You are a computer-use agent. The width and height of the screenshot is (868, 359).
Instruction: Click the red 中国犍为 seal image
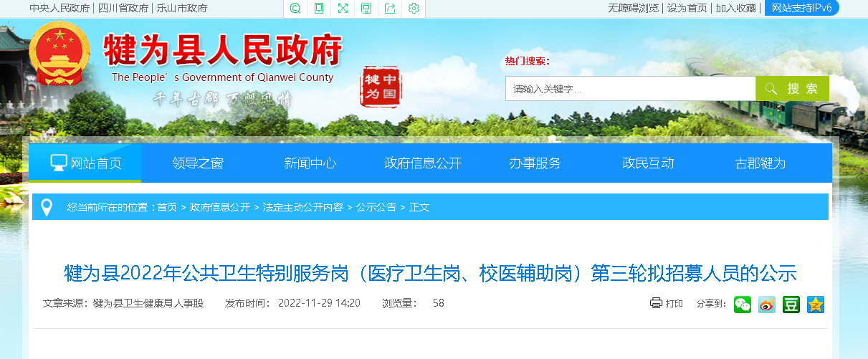point(381,87)
